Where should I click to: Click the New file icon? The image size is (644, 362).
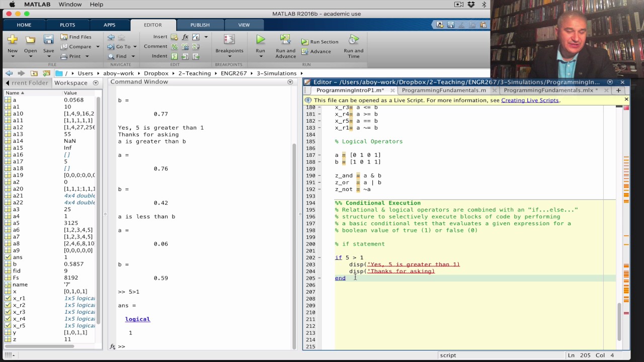pos(13,40)
